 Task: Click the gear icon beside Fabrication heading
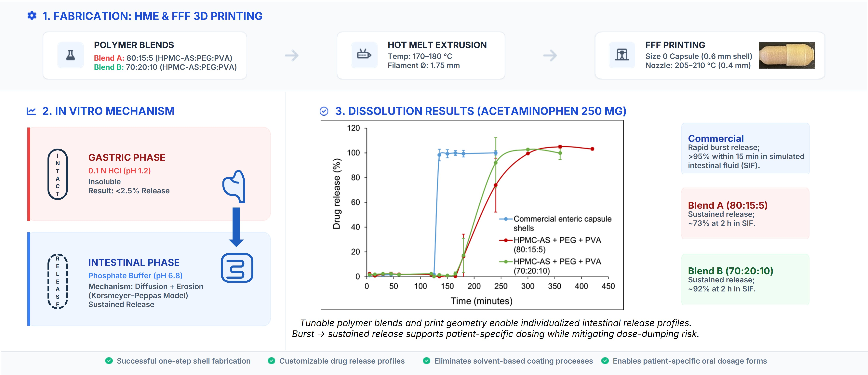(x=32, y=16)
